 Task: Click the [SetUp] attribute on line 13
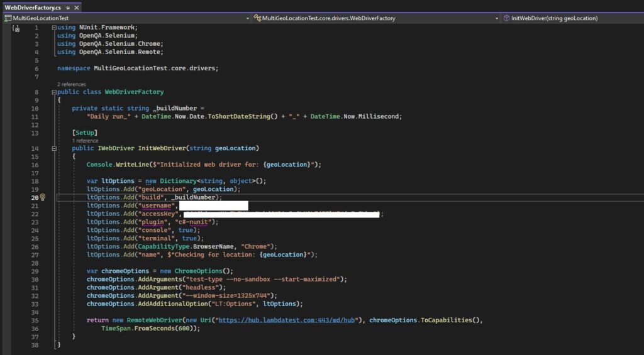point(84,133)
